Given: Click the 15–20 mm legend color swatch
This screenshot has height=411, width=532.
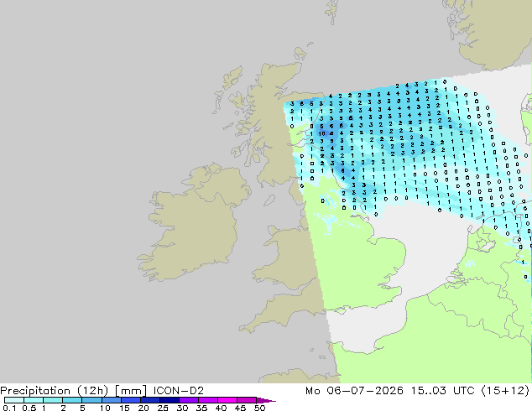Looking at the screenshot, I should 130,400.
